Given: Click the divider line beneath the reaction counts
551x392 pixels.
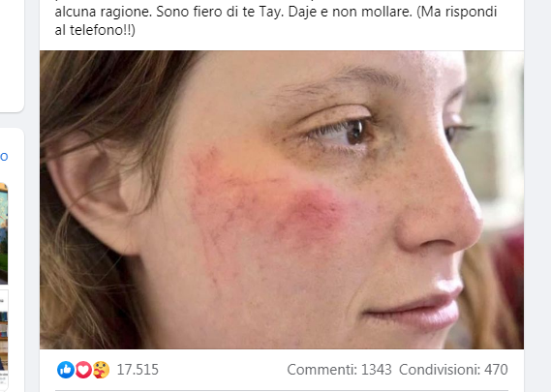Looking at the screenshot, I should pyautogui.click(x=282, y=390).
